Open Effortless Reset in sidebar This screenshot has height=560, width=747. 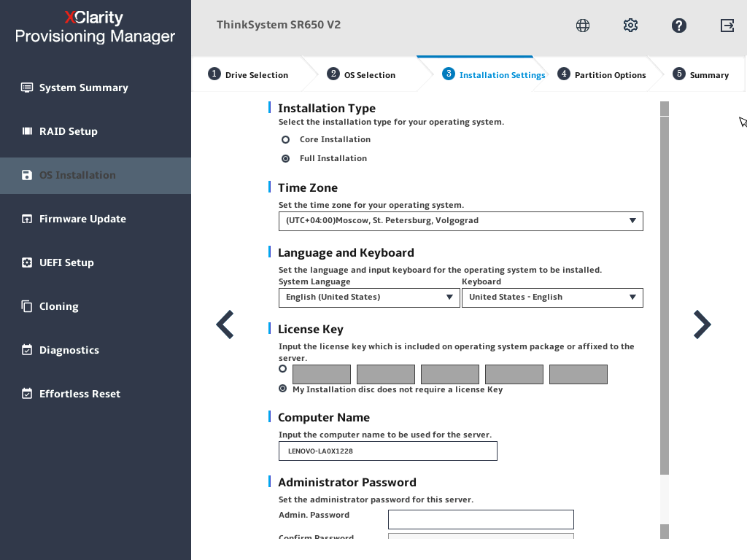pos(80,394)
